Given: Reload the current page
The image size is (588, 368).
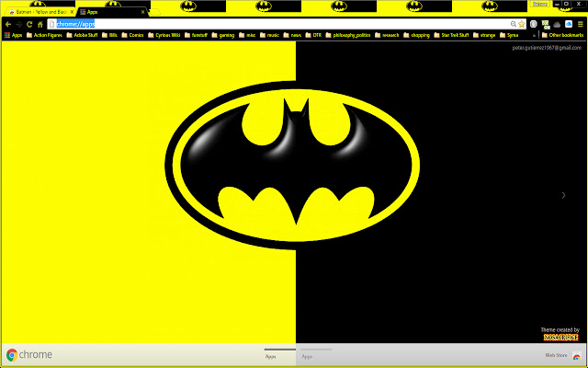Looking at the screenshot, I should pyautogui.click(x=29, y=25).
